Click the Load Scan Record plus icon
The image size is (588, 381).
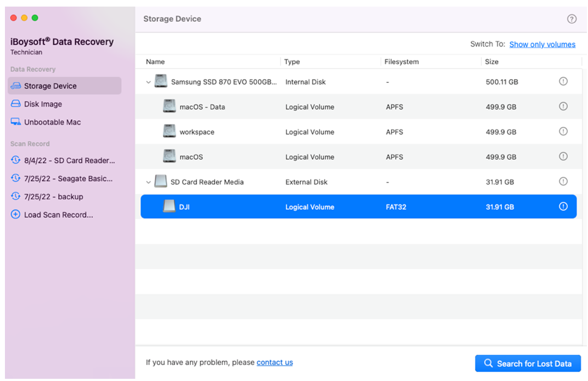coord(16,215)
